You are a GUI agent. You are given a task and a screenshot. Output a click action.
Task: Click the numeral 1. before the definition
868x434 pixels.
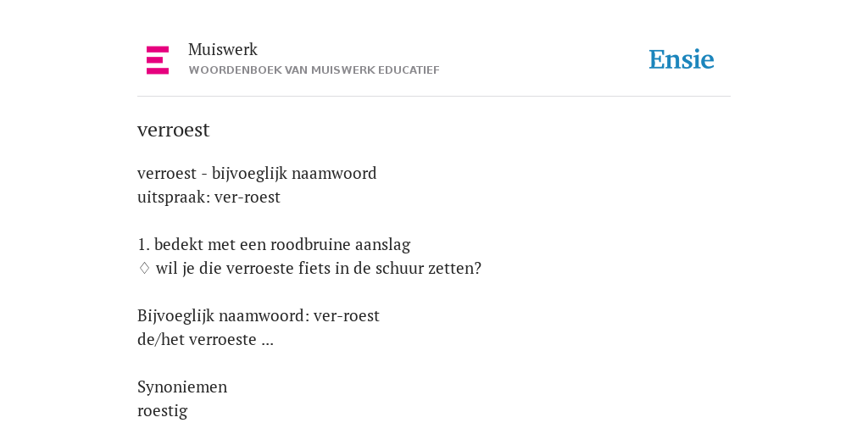pyautogui.click(x=143, y=244)
